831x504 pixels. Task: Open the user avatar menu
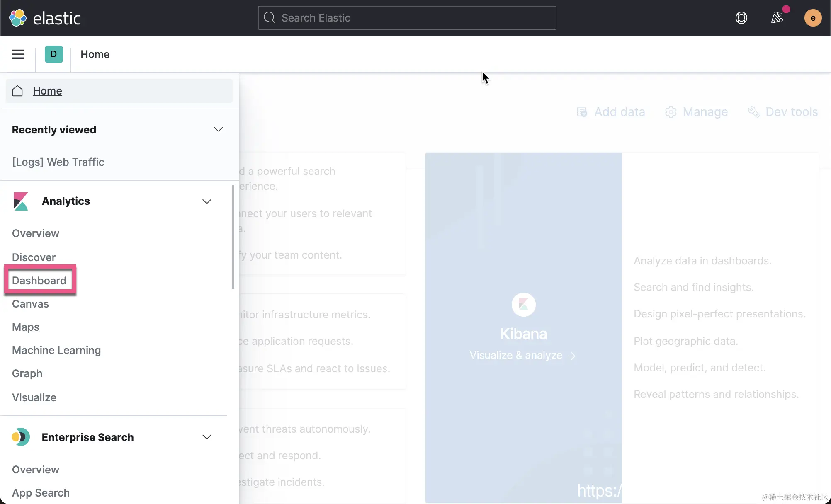(x=812, y=18)
